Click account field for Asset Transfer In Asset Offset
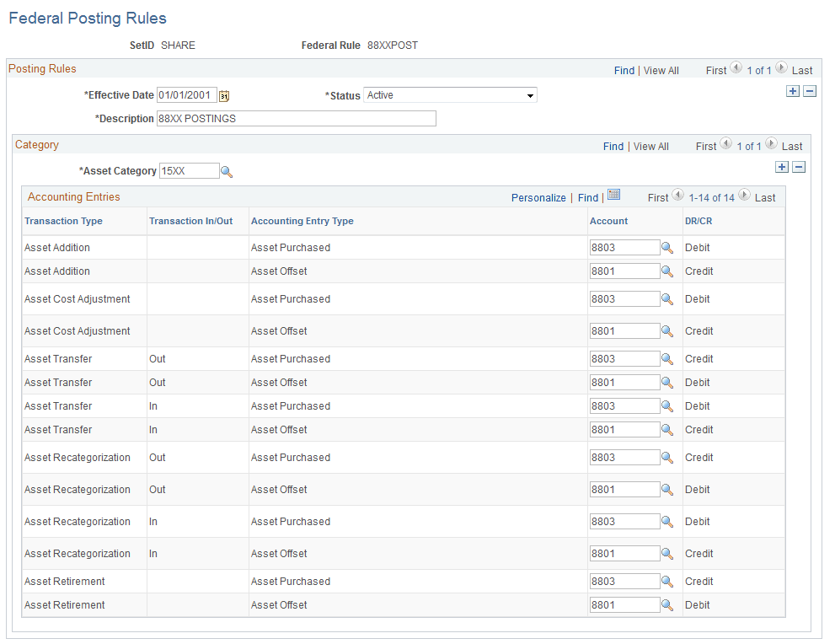835x644 pixels. click(624, 429)
